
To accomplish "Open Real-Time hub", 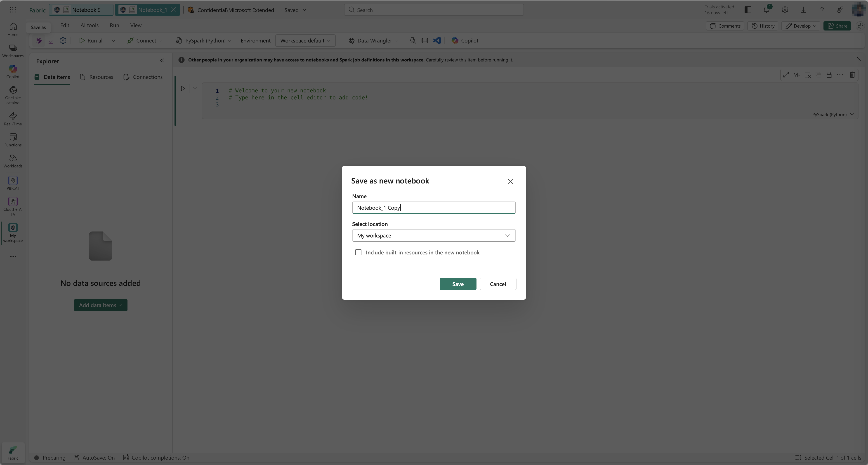I will 13,119.
